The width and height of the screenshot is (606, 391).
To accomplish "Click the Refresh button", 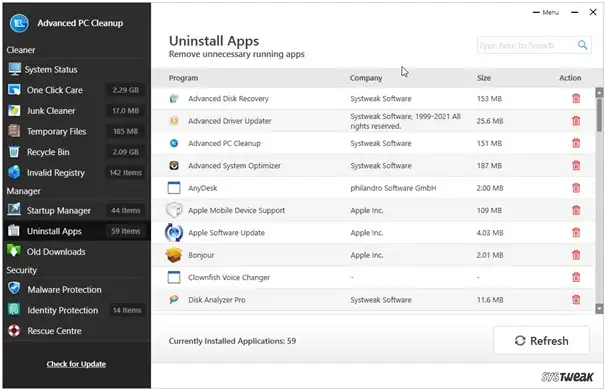I will tap(541, 341).
